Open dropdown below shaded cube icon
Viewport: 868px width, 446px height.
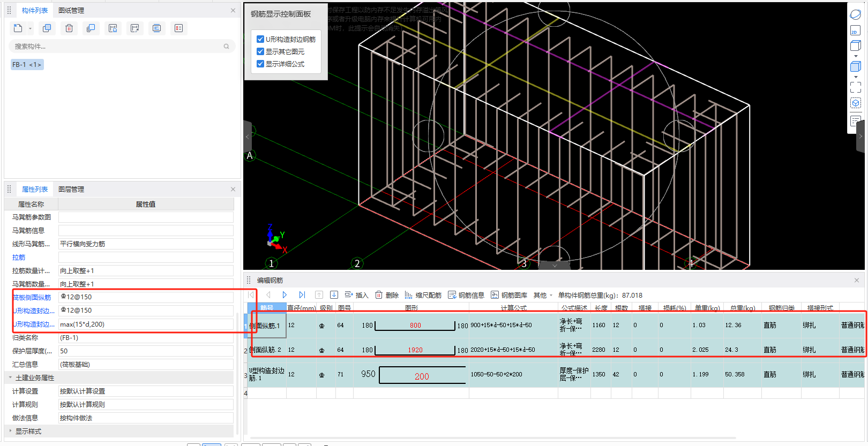[856, 77]
